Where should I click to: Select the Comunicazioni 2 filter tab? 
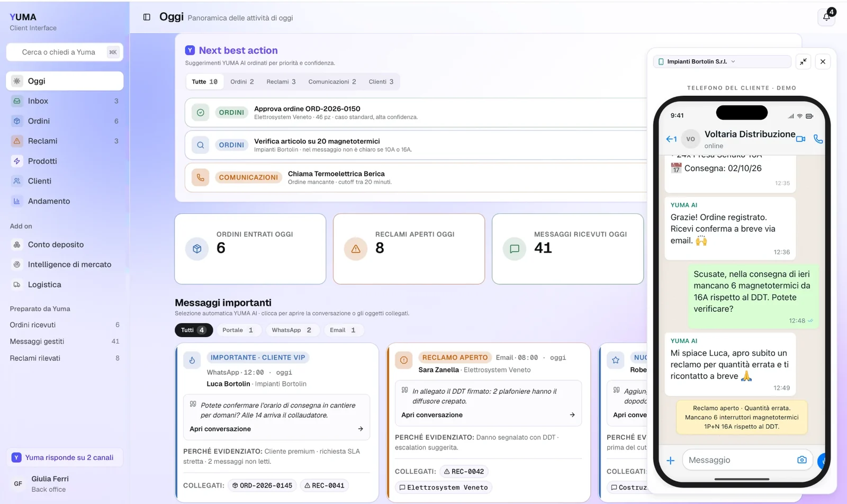tap(332, 82)
